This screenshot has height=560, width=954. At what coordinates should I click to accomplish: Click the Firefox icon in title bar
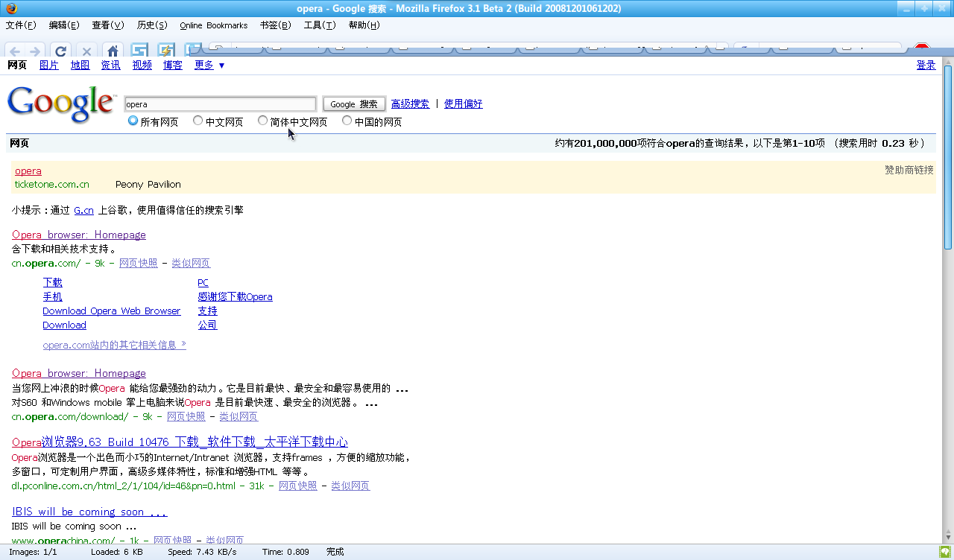click(11, 8)
